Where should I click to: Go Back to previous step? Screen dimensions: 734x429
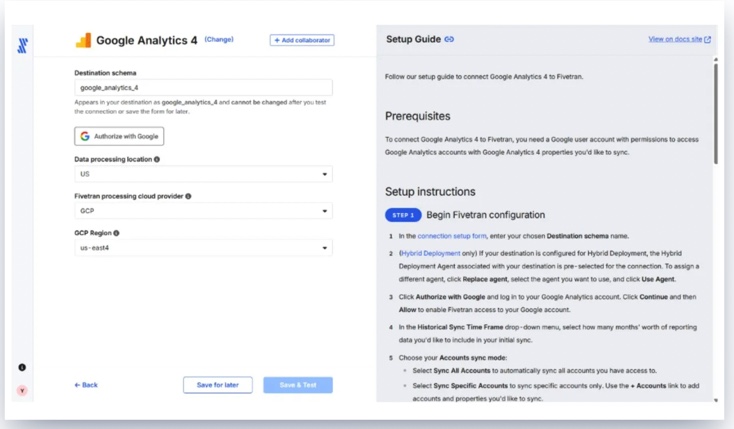[86, 385]
